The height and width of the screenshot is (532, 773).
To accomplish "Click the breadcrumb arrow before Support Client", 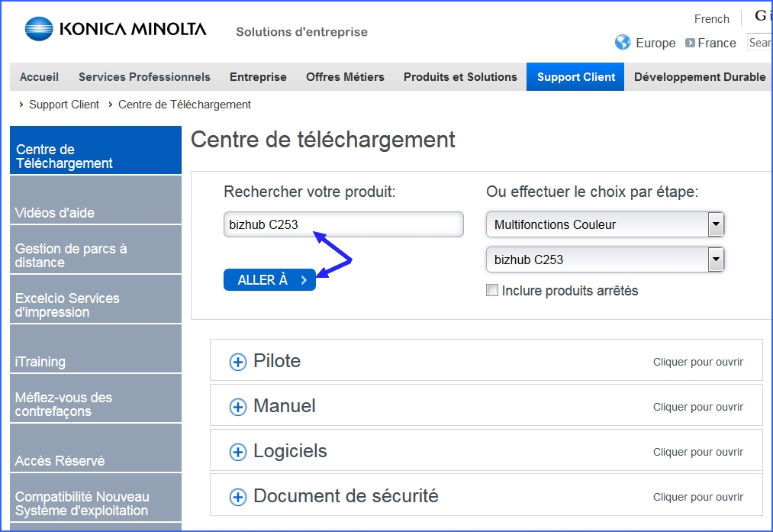I will (x=19, y=105).
